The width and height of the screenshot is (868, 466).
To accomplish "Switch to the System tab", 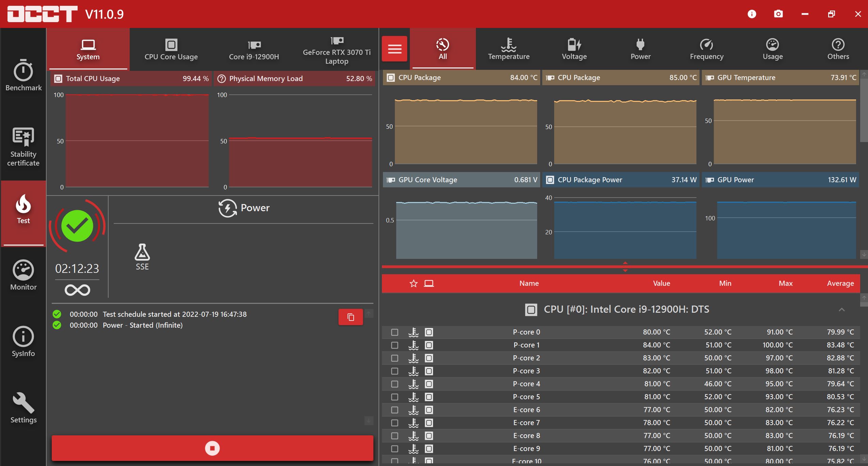I will [x=88, y=49].
